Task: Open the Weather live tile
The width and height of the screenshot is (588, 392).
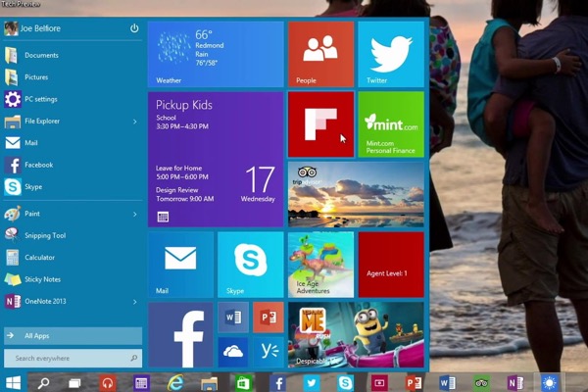Action: coord(216,54)
